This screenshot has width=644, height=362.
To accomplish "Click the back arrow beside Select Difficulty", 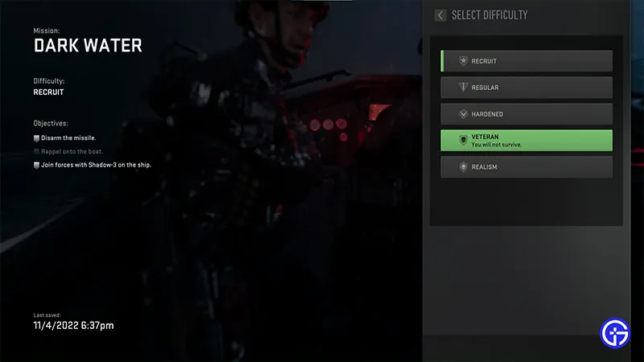I will point(440,15).
